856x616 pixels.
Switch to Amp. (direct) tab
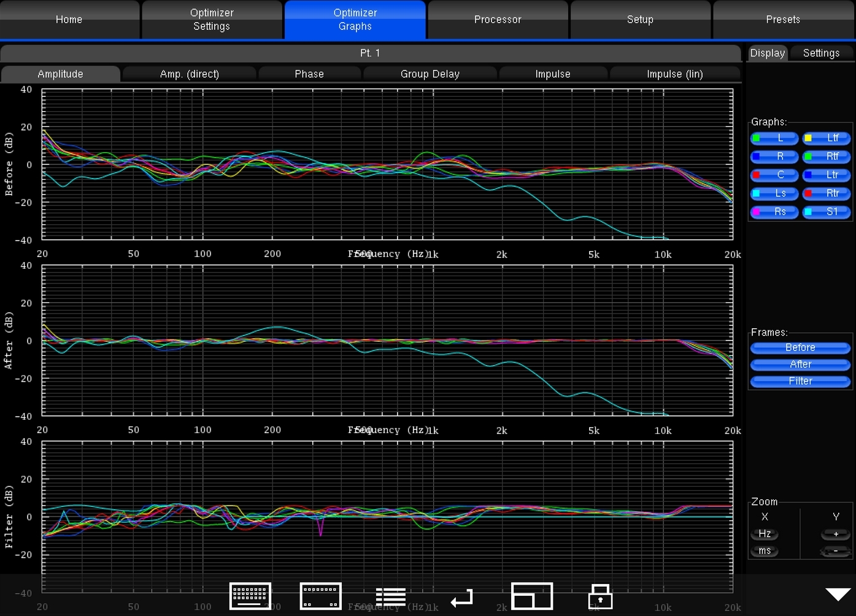click(x=189, y=74)
